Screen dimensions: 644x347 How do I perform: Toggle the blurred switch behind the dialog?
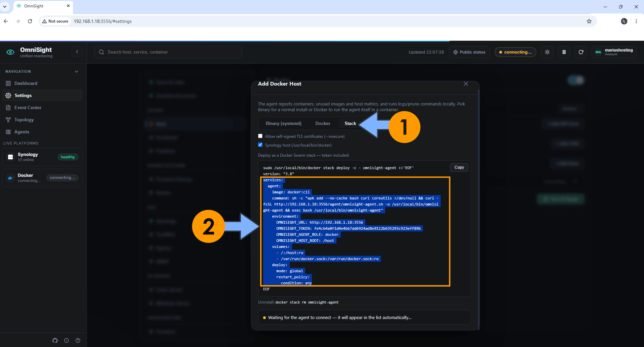click(576, 80)
